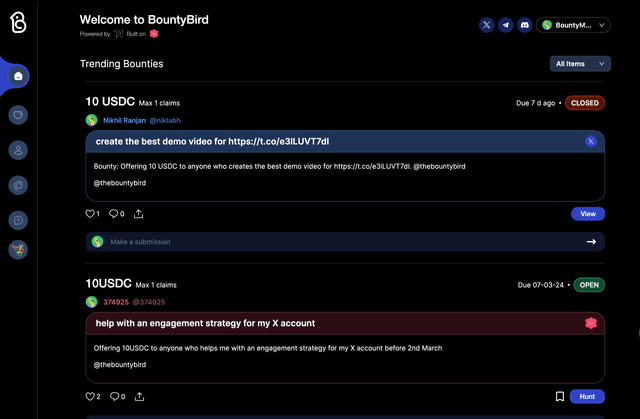
Task: Open the heart favorites sidebar icon
Action: 18,115
